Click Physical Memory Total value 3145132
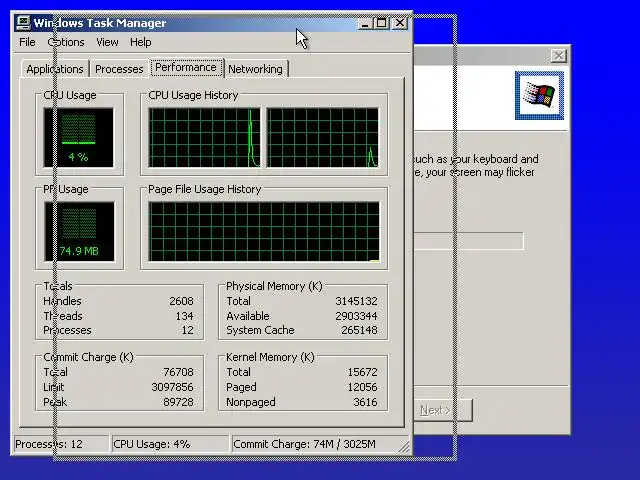Image resolution: width=640 pixels, height=480 pixels. pos(356,301)
